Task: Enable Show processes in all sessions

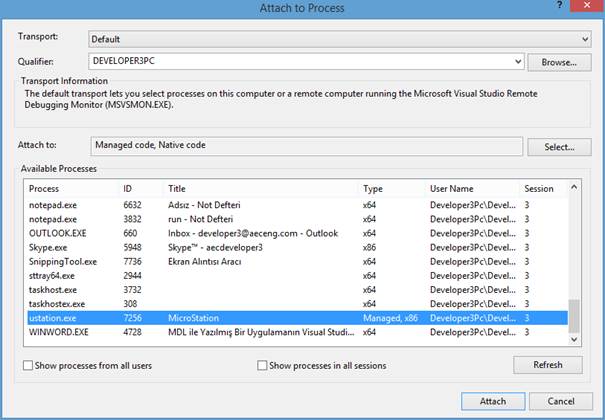Action: click(262, 365)
